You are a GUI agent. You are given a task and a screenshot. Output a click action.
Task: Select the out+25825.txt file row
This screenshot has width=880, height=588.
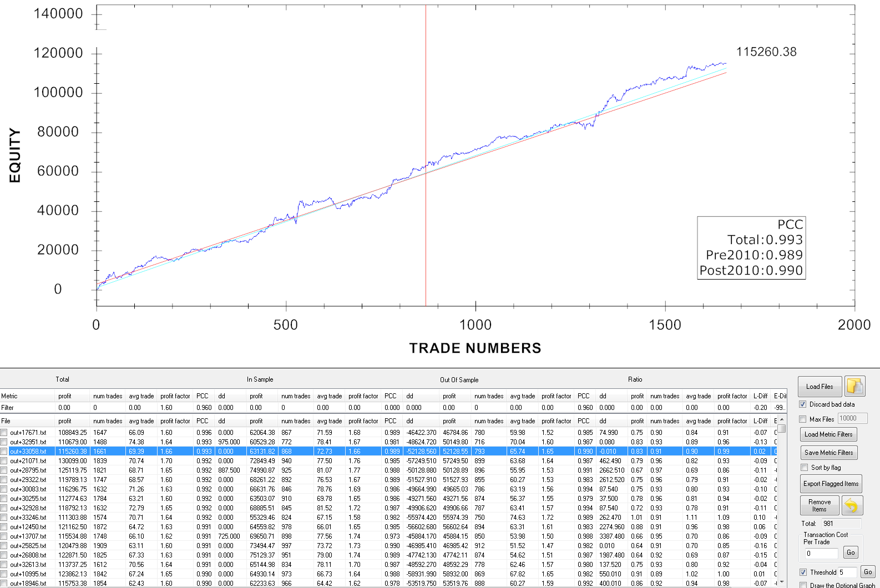point(388,546)
